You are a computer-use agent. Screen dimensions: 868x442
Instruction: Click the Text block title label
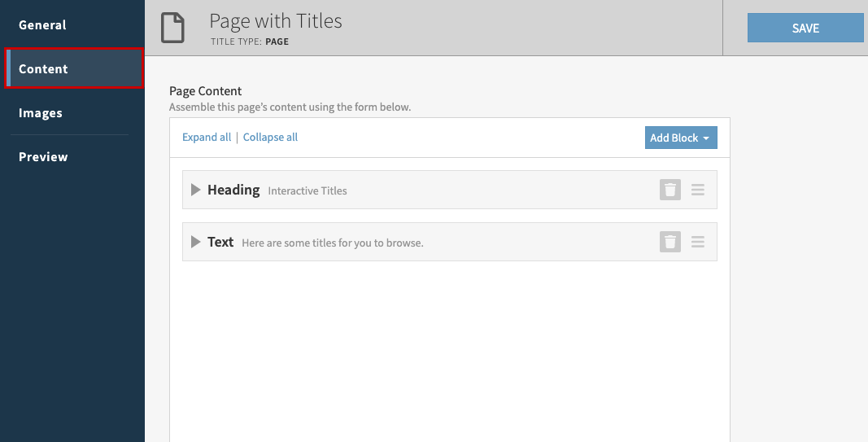tap(220, 242)
